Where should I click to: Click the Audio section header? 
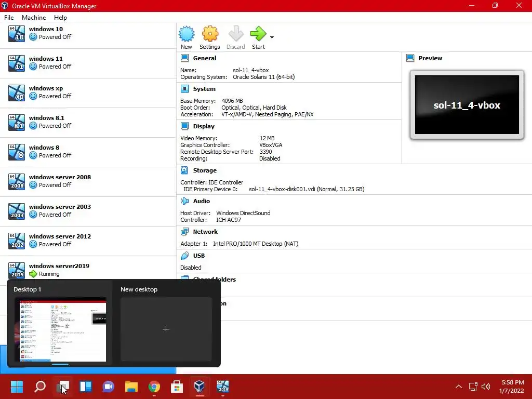[201, 201]
